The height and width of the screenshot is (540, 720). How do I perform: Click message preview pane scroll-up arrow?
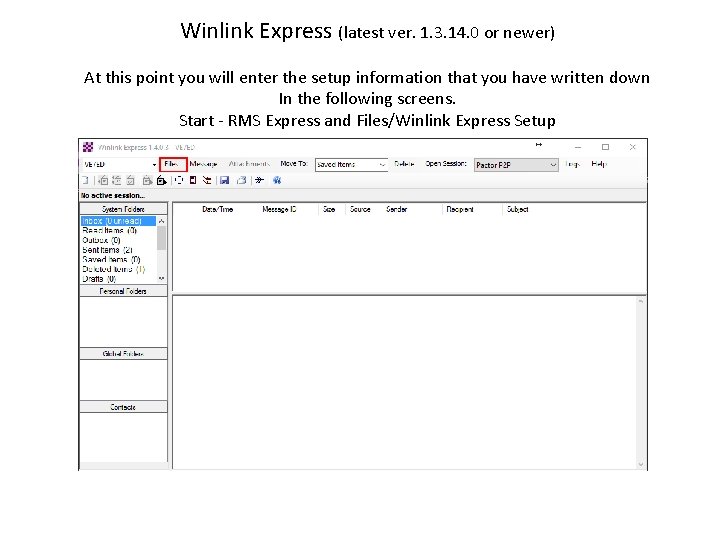(641, 301)
